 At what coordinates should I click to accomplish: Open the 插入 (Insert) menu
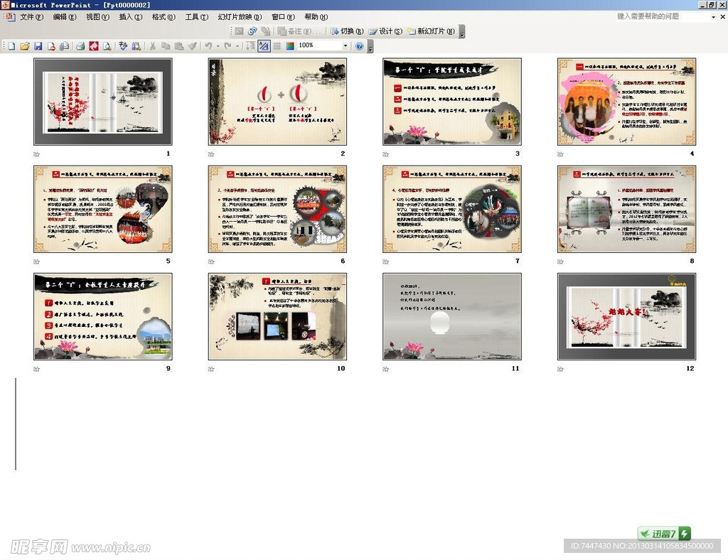130,17
